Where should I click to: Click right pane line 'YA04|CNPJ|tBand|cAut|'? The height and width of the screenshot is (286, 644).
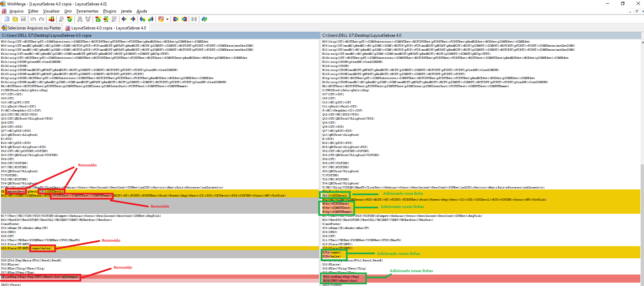(x=340, y=281)
